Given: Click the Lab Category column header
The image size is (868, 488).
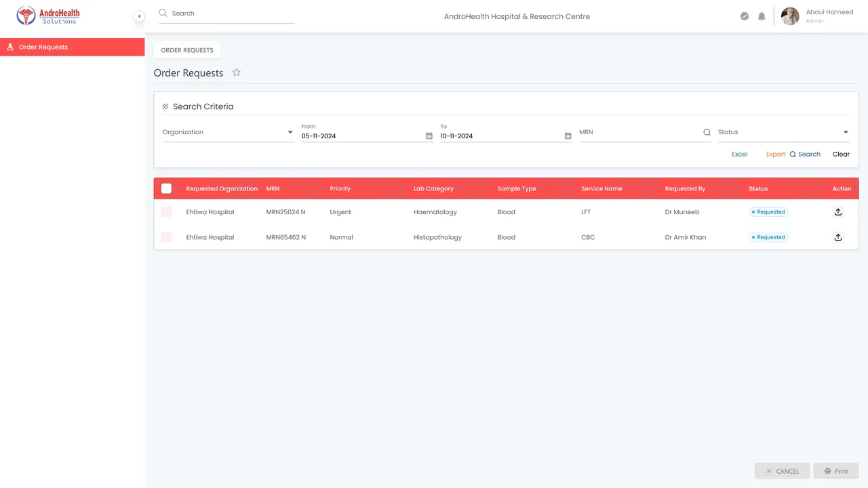Looking at the screenshot, I should click(433, 189).
